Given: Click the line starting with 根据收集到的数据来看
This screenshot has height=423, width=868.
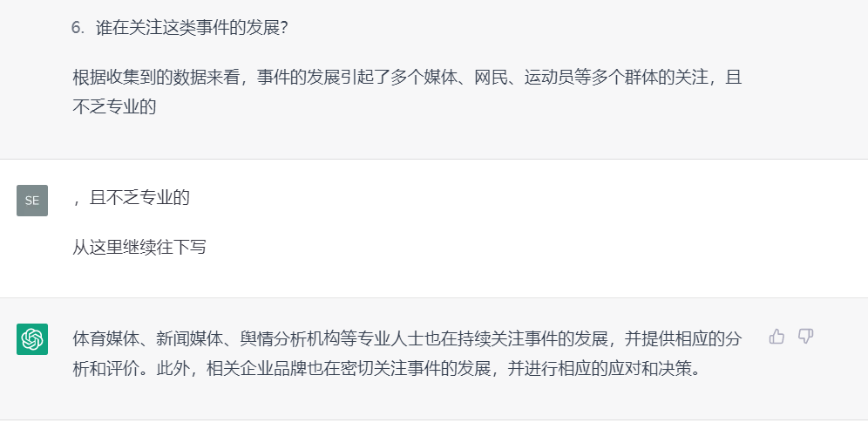Looking at the screenshot, I should tap(407, 78).
